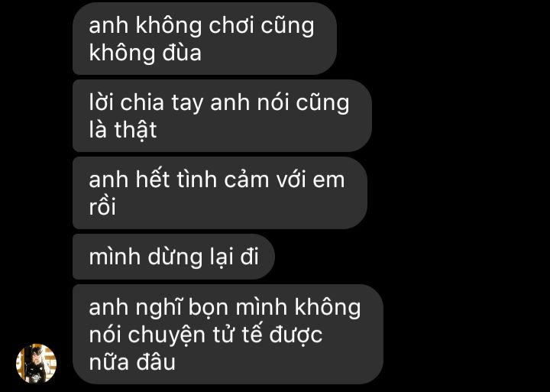Open the sender's profile picture avatar
This screenshot has width=550, height=392.
36,363
